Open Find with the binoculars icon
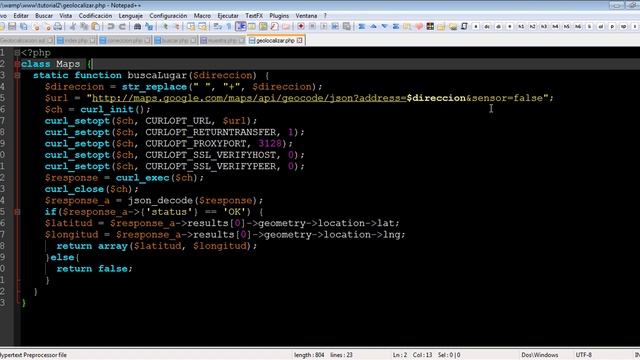 tap(137, 27)
